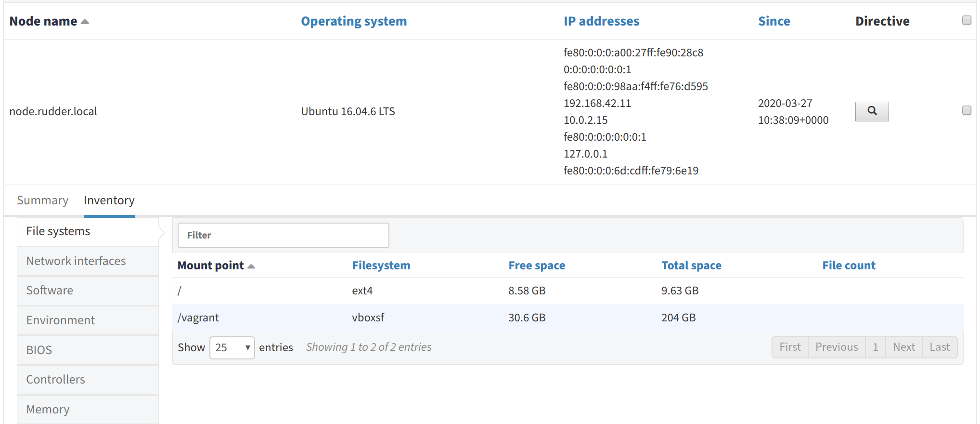The height and width of the screenshot is (424, 980).
Task: Click the magnifier directive search button
Action: click(x=871, y=111)
